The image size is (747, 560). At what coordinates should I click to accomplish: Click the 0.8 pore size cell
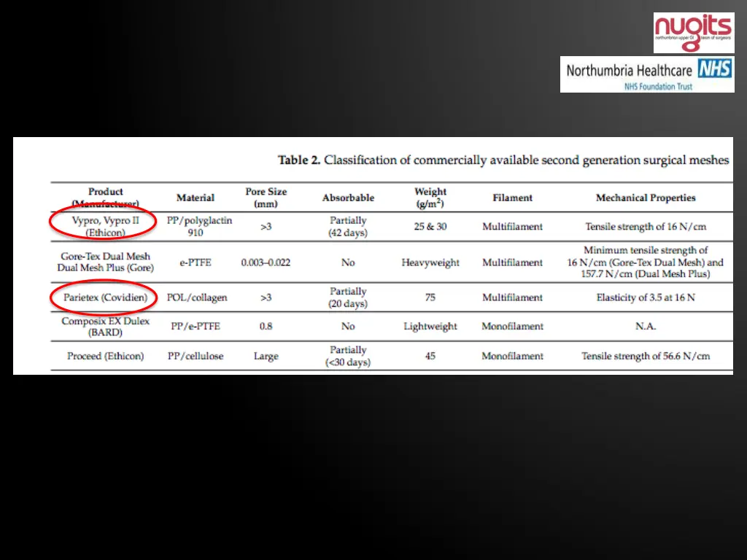point(266,327)
